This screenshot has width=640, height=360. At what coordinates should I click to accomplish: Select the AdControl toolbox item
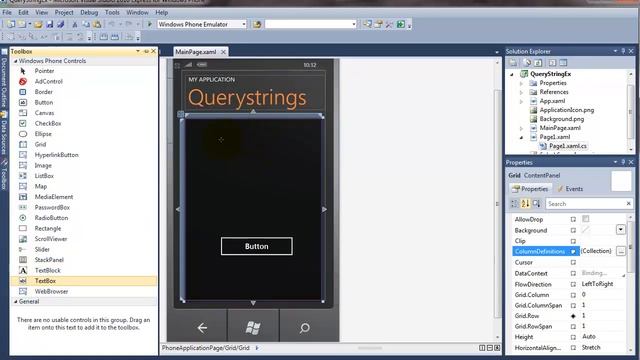tap(83, 82)
